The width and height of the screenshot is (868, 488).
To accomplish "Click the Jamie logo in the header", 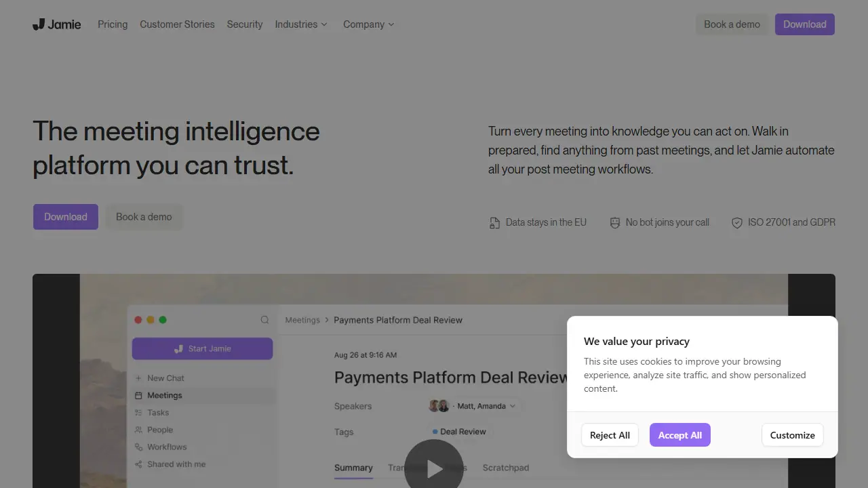I will coord(57,24).
